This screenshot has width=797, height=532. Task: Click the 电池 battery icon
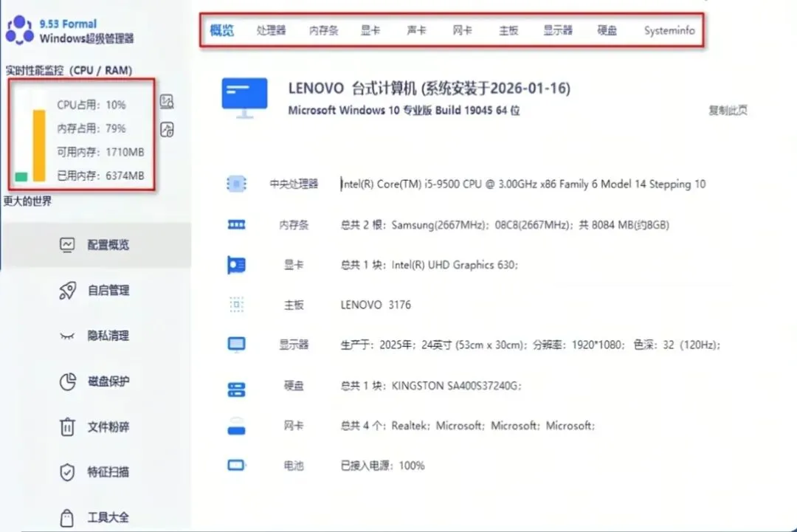[236, 465]
